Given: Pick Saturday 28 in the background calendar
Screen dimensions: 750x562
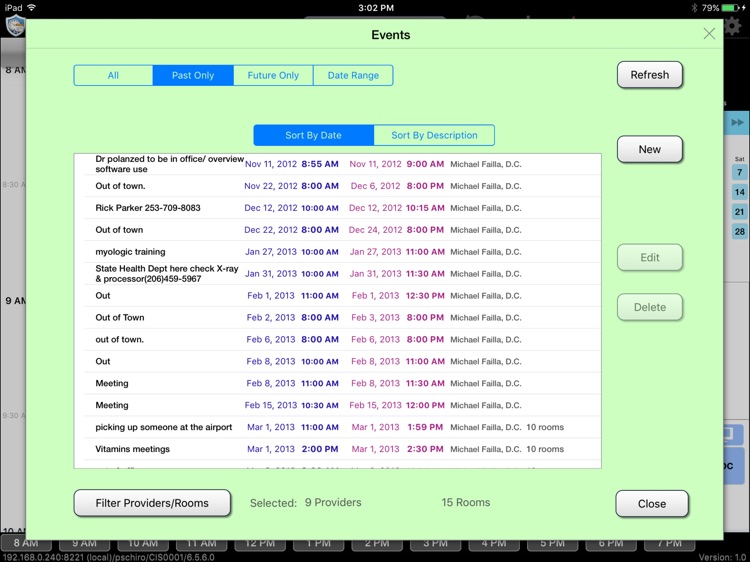Looking at the screenshot, I should tap(739, 232).
